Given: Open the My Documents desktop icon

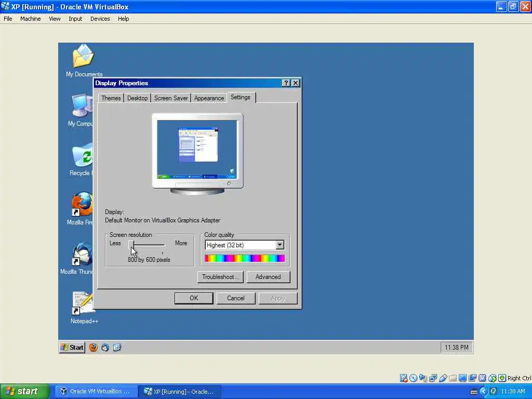Looking at the screenshot, I should pos(84,61).
